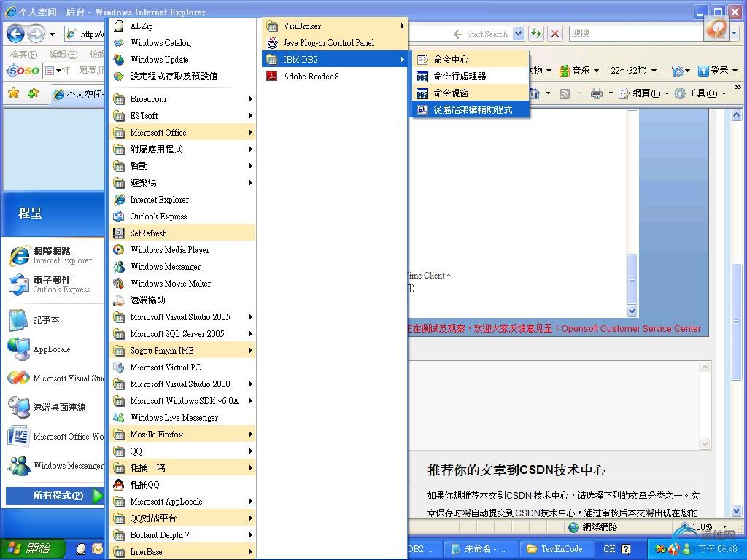Expand the 附屬應用程式 folder
747x560 pixels.
182,149
